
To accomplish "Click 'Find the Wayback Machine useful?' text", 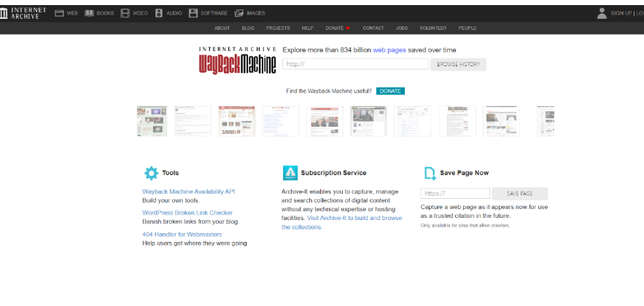I will [329, 91].
